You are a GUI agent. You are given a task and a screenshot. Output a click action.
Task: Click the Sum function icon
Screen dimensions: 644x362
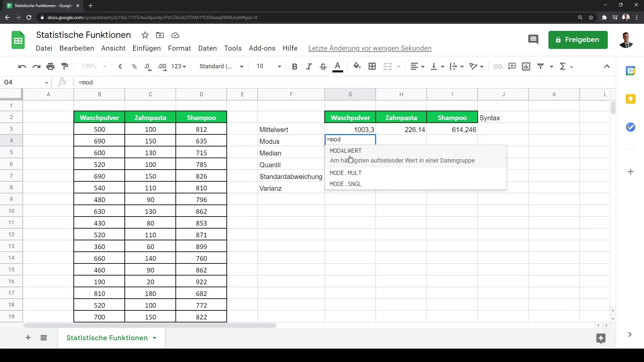coord(564,66)
